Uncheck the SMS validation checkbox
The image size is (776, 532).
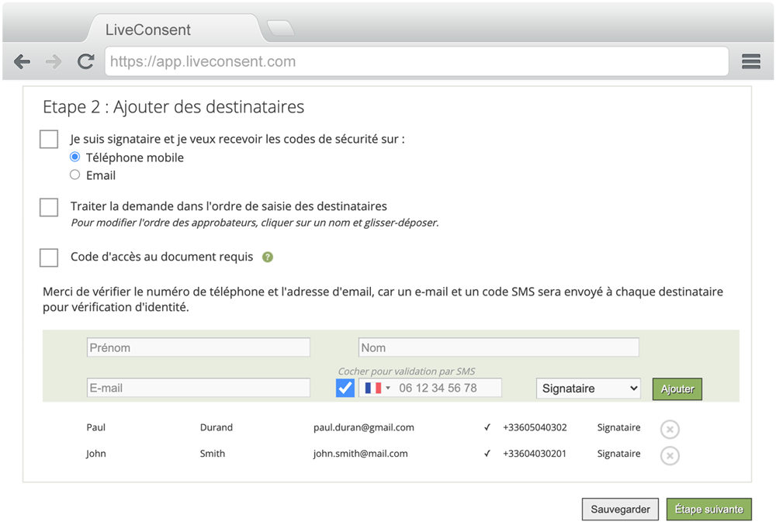[x=345, y=388]
